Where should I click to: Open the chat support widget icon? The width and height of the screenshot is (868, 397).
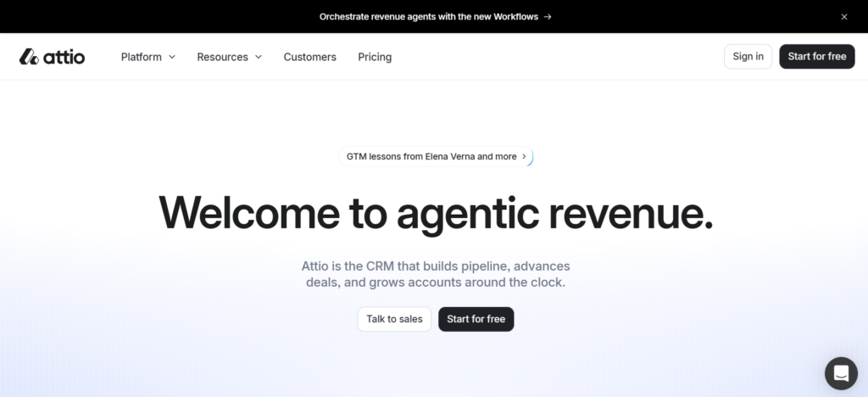coord(841,373)
